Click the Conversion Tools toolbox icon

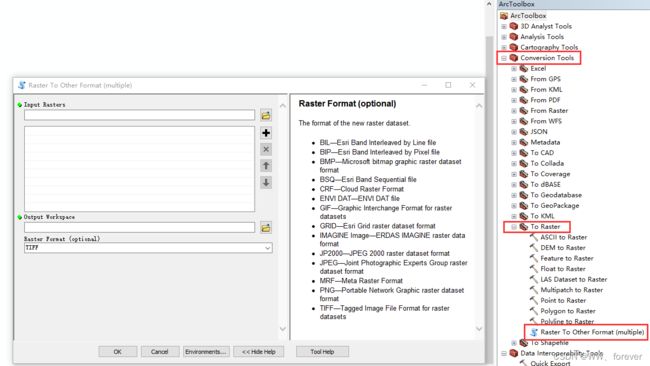(x=514, y=58)
